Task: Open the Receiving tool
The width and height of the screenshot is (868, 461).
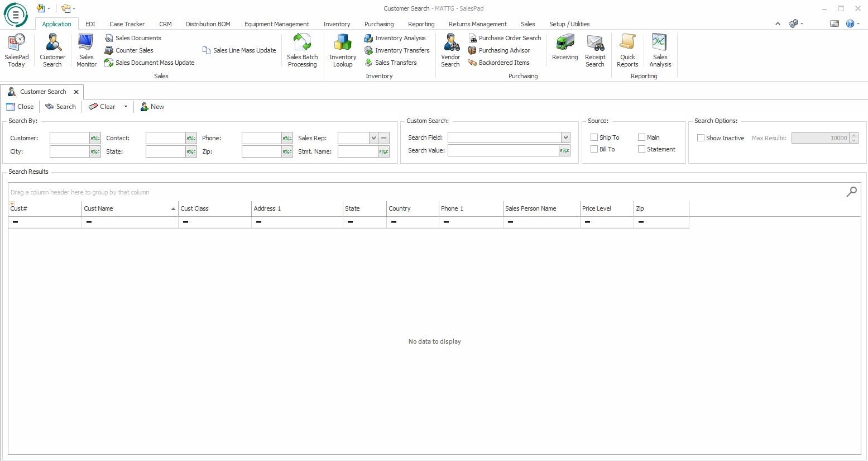Action: point(565,47)
